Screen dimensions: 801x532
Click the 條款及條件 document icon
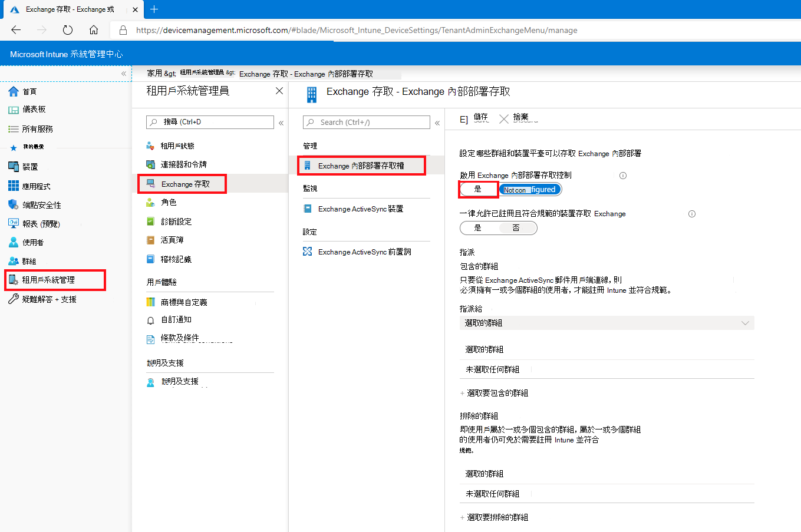click(150, 339)
